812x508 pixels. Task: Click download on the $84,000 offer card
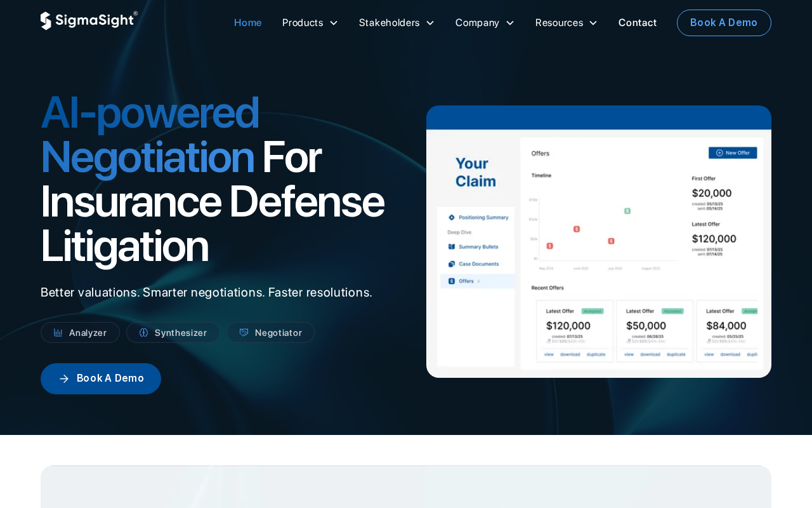[x=730, y=354]
